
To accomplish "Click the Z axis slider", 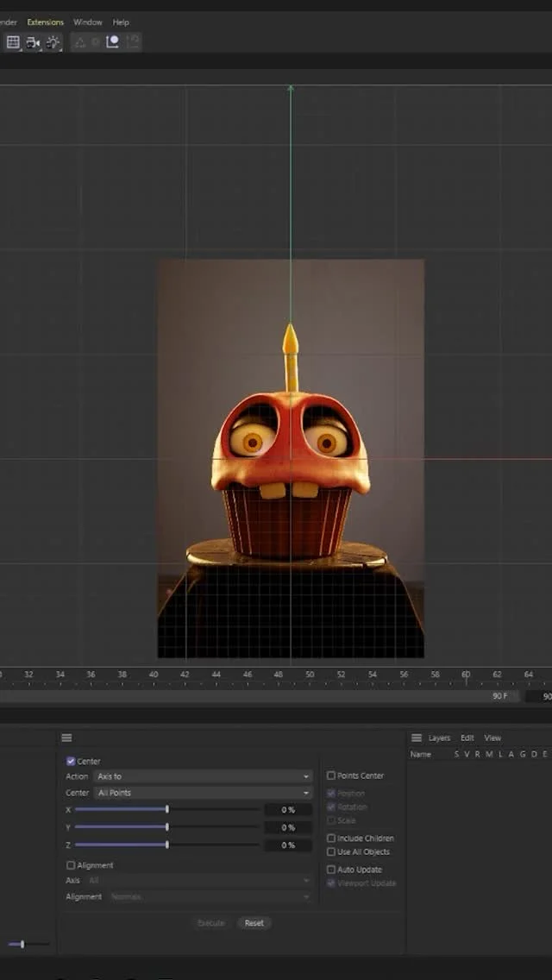I will click(x=166, y=845).
